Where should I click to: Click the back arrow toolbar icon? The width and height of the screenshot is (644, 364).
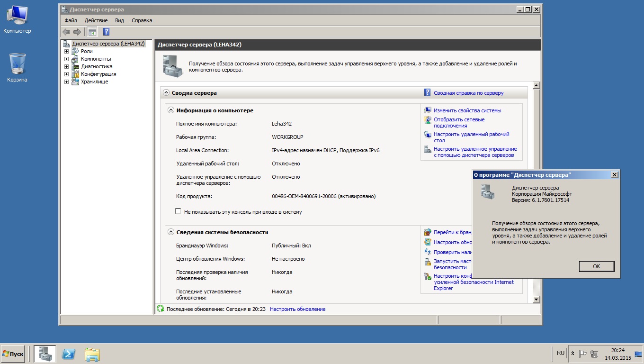66,32
